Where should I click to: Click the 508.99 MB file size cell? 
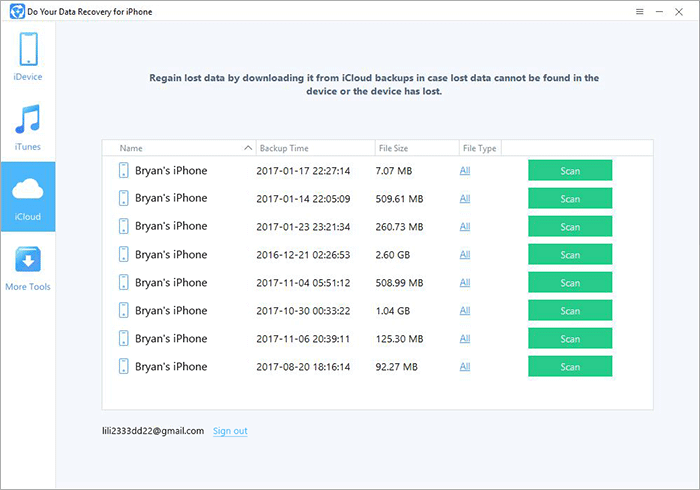(399, 282)
